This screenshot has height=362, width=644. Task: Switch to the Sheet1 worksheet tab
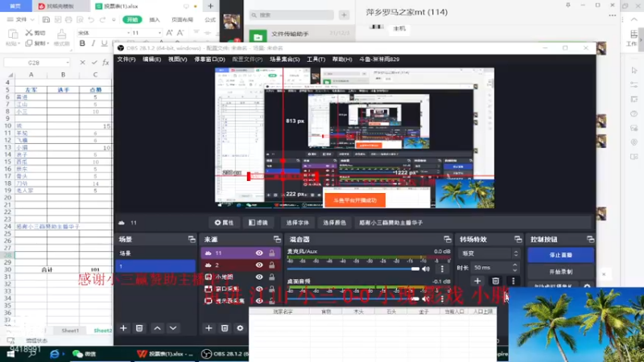70,331
